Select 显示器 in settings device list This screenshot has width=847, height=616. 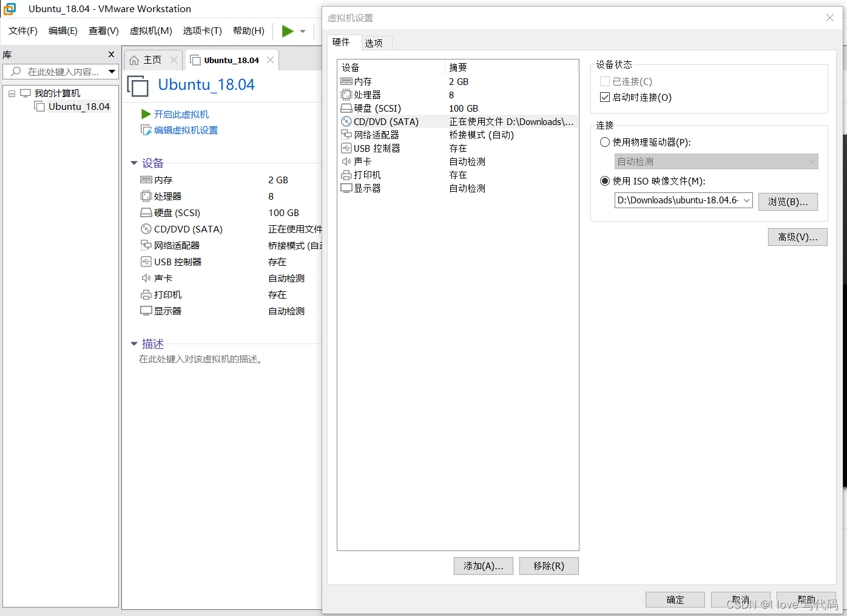(x=457, y=188)
